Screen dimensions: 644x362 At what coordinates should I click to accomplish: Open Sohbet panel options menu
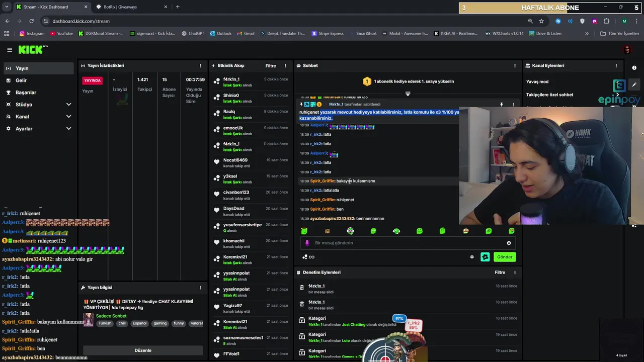[515, 66]
